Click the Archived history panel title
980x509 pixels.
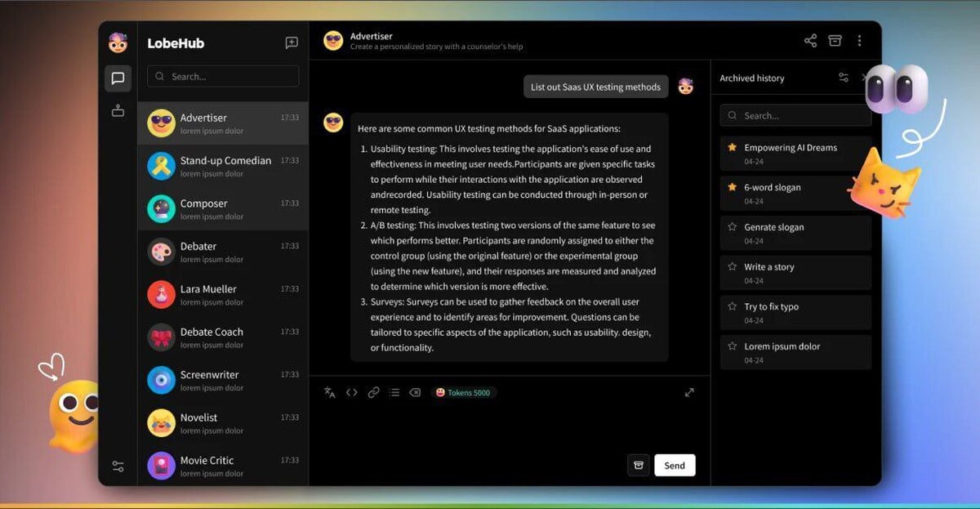[x=752, y=78]
